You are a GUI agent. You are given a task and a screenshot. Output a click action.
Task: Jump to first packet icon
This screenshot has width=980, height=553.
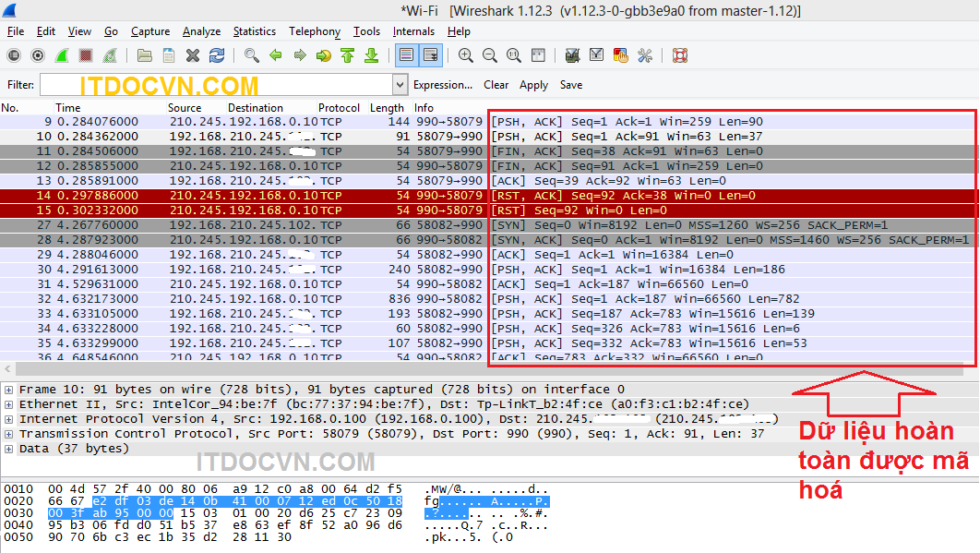pyautogui.click(x=348, y=55)
